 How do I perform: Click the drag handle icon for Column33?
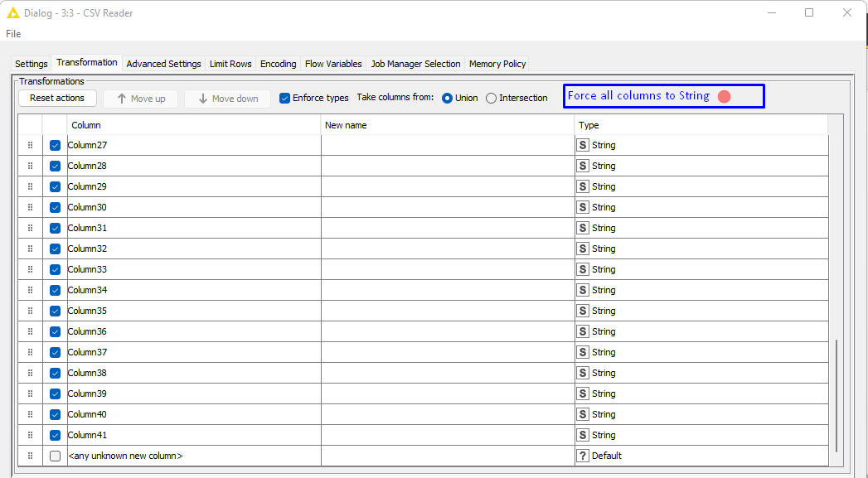click(x=30, y=269)
